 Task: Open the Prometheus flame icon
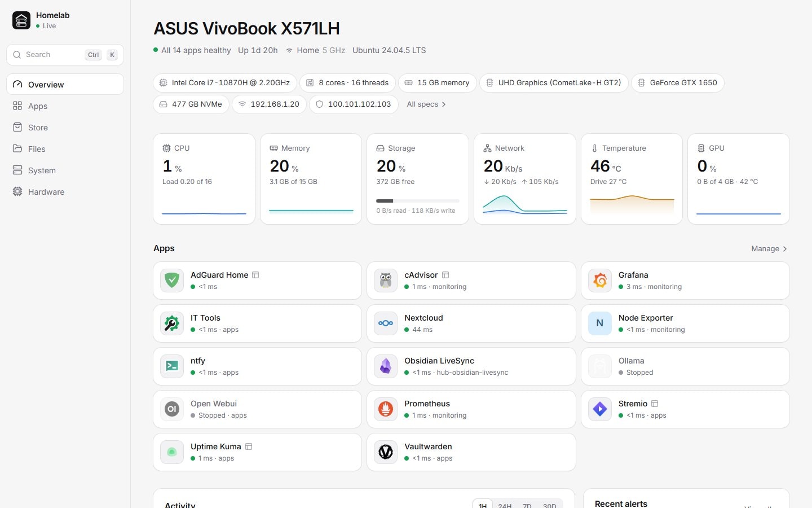tap(386, 409)
